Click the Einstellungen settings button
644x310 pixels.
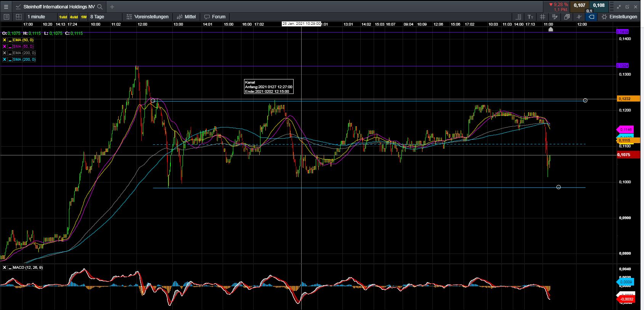(x=619, y=17)
